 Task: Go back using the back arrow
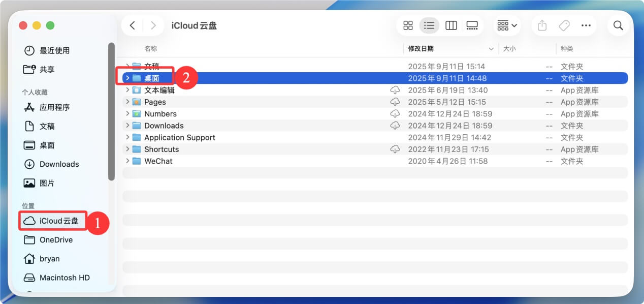(x=132, y=25)
